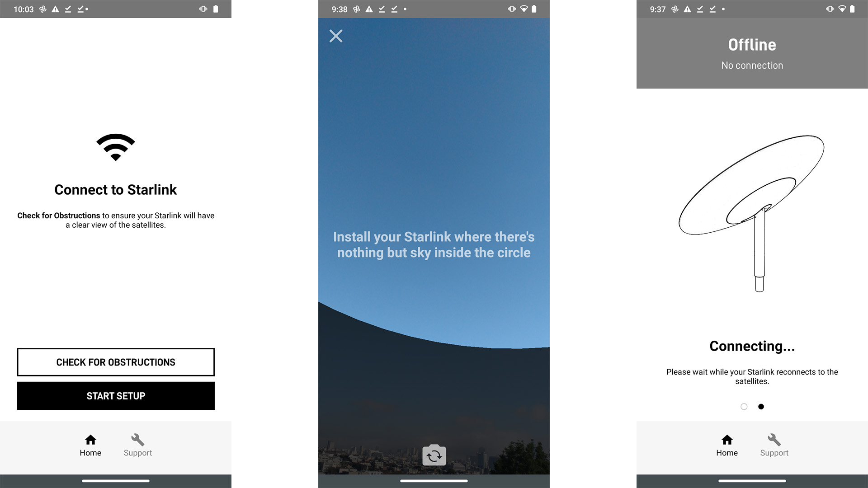Tap warning triangle in right screen status bar
Image resolution: width=868 pixels, height=488 pixels.
pyautogui.click(x=687, y=9)
